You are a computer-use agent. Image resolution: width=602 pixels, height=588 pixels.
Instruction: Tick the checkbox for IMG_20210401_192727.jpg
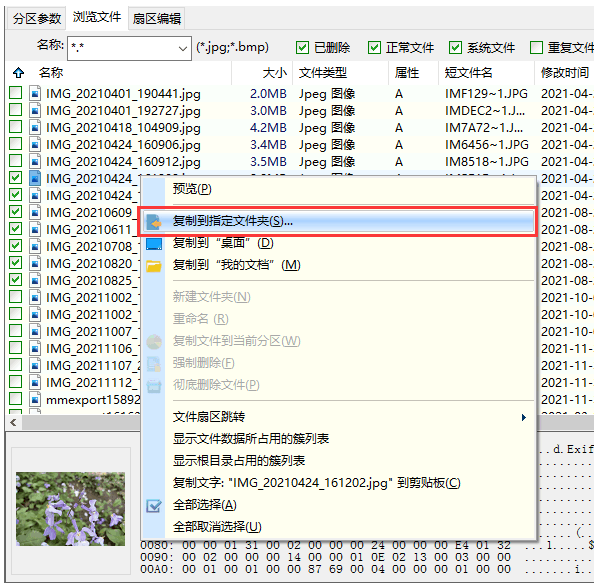[16, 110]
